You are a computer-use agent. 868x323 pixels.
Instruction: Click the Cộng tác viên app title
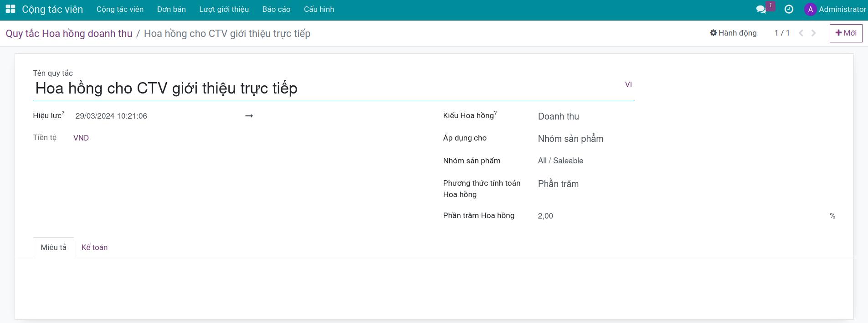coord(52,9)
